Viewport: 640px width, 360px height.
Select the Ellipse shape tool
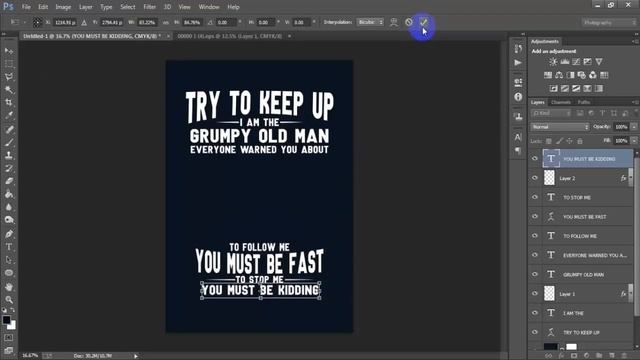[x=9, y=273]
